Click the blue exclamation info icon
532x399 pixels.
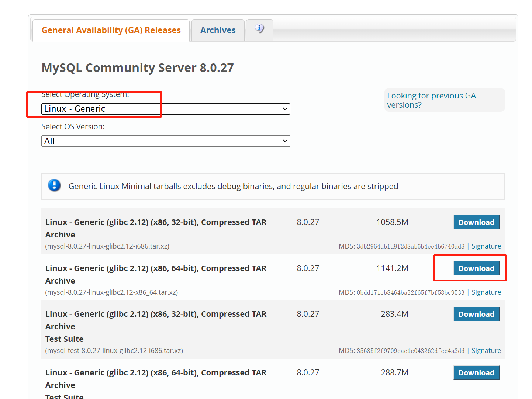(54, 185)
